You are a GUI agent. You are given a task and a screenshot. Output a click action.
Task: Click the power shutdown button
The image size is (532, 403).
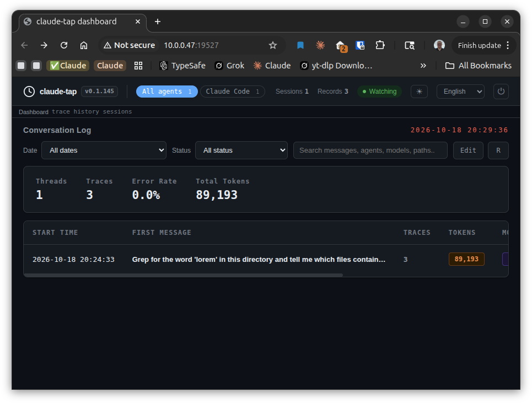tap(501, 92)
